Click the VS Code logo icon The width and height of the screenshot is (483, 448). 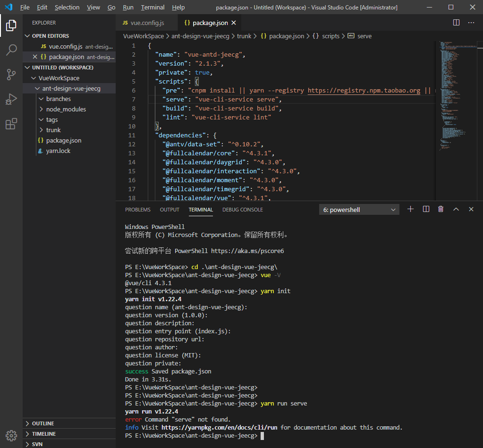coord(8,7)
